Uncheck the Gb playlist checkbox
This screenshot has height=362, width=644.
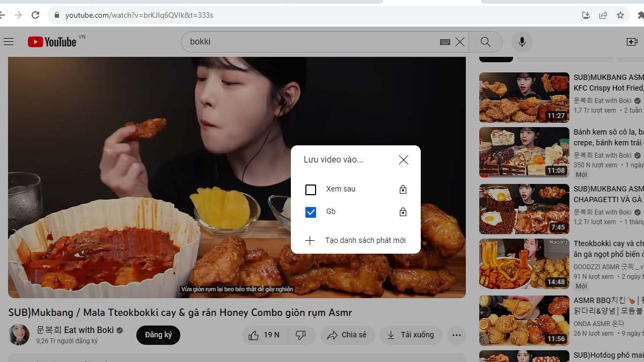point(311,212)
